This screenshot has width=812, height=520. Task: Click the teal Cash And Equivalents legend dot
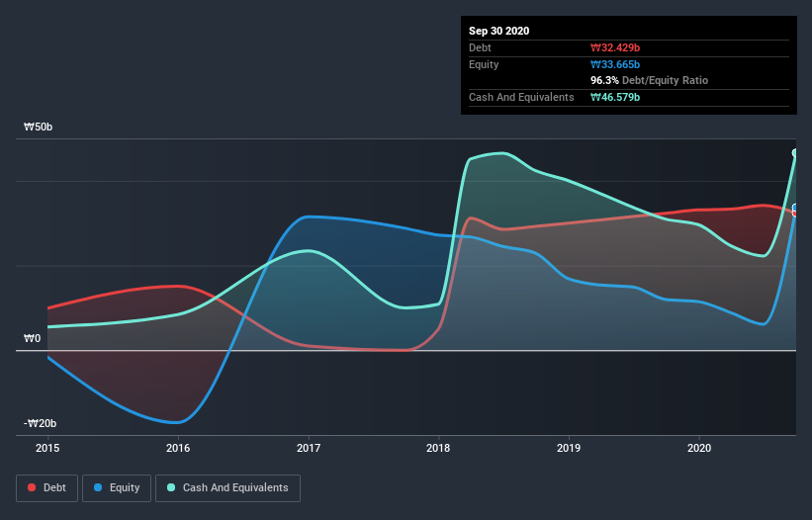point(171,487)
